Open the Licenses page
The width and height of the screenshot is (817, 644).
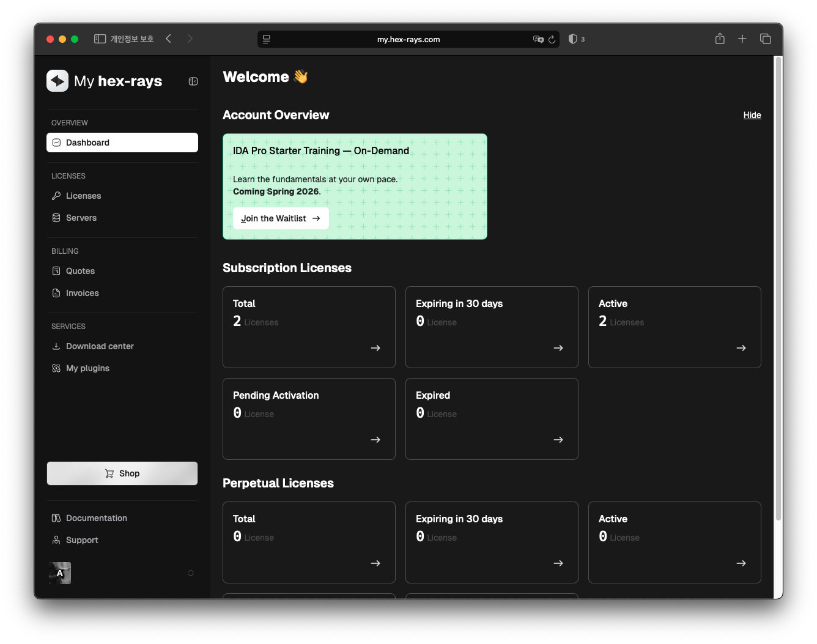[83, 196]
